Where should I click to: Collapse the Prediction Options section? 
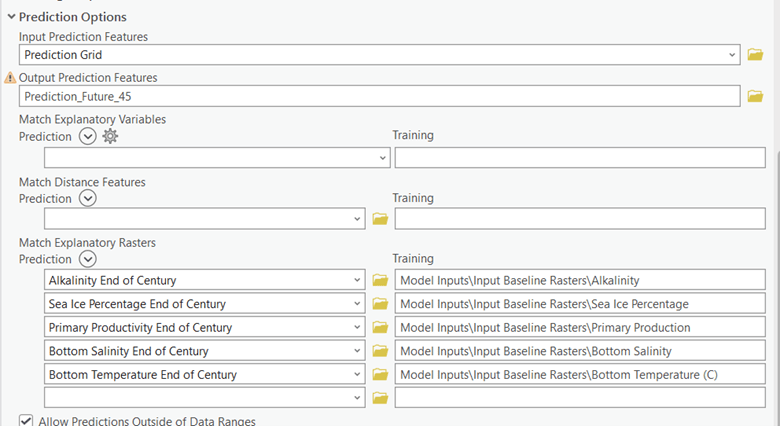click(x=11, y=17)
